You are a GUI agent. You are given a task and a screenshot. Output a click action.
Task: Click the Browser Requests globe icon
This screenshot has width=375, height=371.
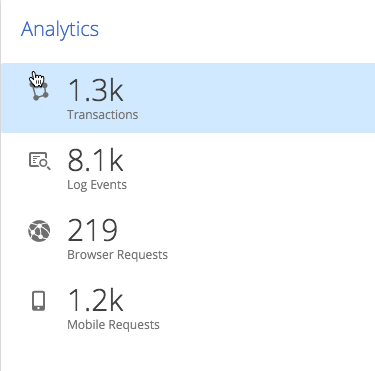tap(39, 231)
